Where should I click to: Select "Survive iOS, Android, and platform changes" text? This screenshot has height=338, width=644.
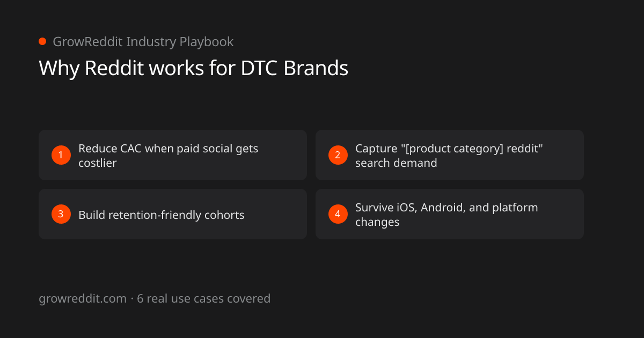click(x=447, y=214)
